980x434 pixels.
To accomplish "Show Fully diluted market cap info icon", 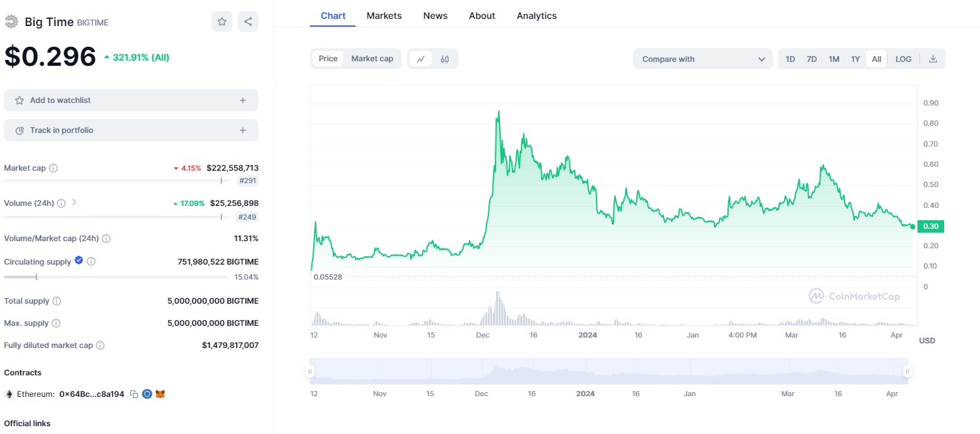I will pos(100,345).
